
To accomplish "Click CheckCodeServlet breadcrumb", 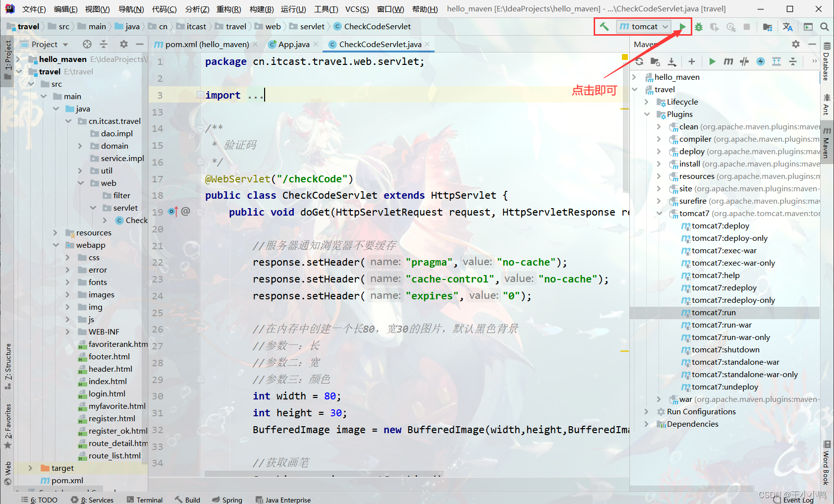I will pos(377,27).
